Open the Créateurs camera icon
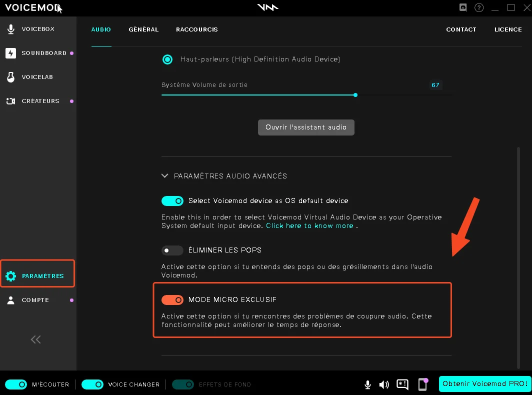The image size is (532, 395). pyautogui.click(x=11, y=101)
